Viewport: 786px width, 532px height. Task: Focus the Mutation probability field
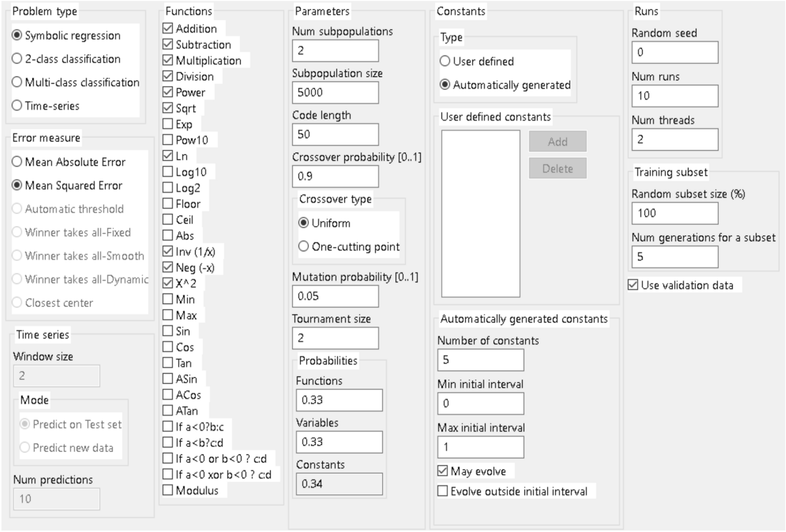click(335, 296)
